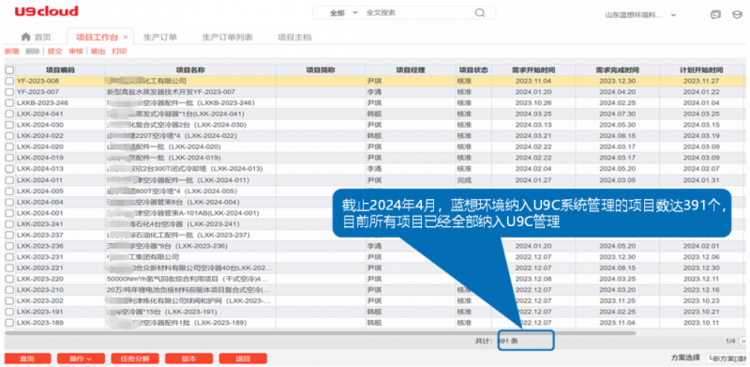This screenshot has height=367, width=750.
Task: Tick checkbox for LXKB-2023-246
Action: pos(10,103)
